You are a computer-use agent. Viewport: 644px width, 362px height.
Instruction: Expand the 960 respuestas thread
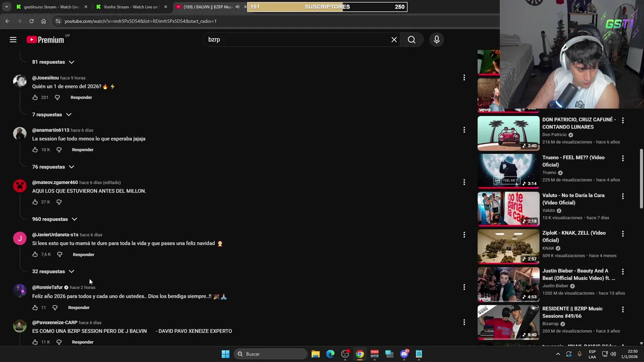pos(55,219)
